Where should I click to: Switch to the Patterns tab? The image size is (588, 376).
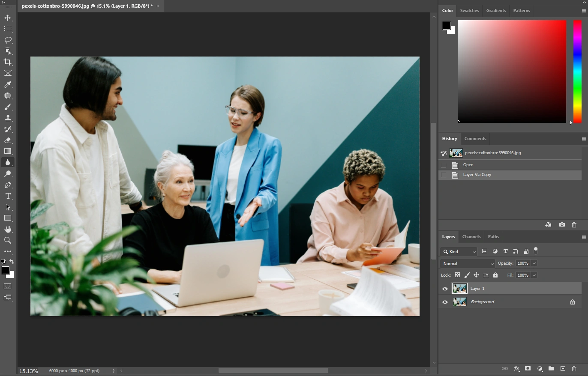[522, 10]
